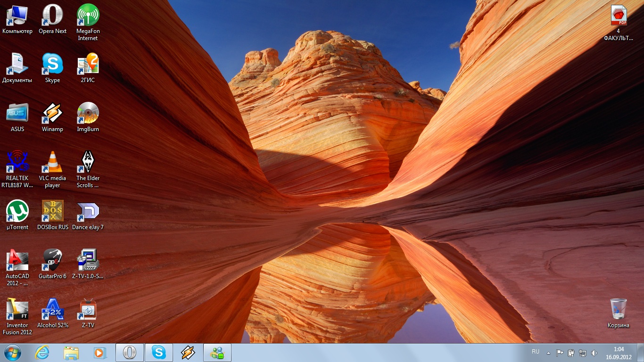Click the Dance eJay 7 shortcut
644x362 pixels.
click(88, 215)
